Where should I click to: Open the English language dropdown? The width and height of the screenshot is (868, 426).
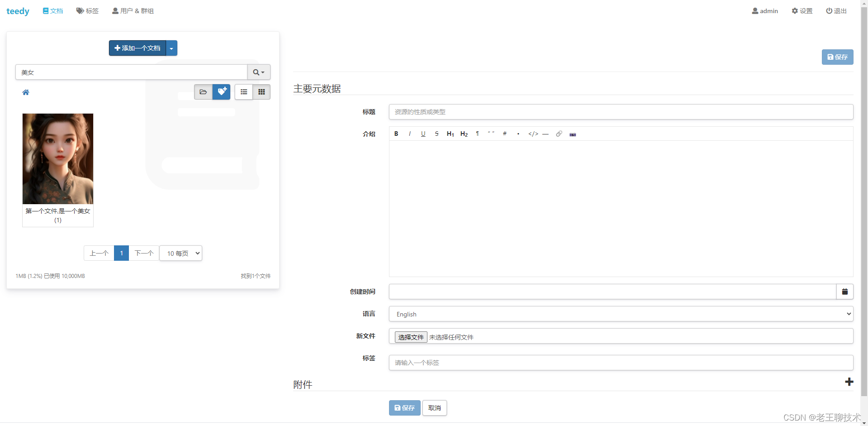click(x=621, y=314)
